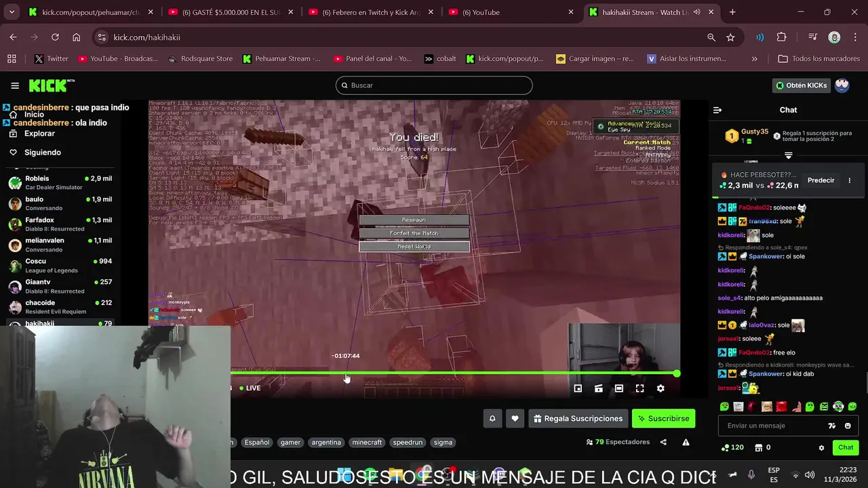Image resolution: width=868 pixels, height=488 pixels.
Task: Report the stream with warning icon
Action: 686,443
